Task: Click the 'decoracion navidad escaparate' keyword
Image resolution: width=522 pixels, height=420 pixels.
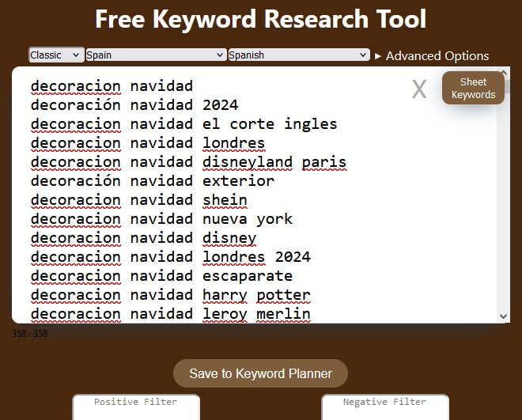Action: coord(161,276)
